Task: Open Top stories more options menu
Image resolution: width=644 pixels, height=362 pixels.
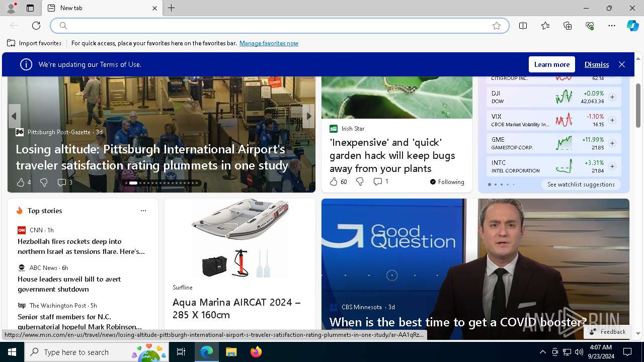Action: [x=143, y=211]
